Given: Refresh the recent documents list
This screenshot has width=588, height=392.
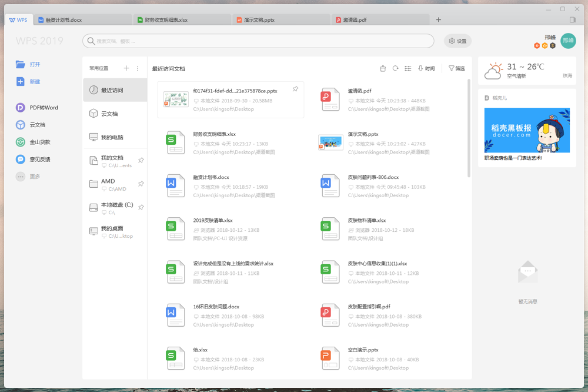Looking at the screenshot, I should pyautogui.click(x=395, y=68).
